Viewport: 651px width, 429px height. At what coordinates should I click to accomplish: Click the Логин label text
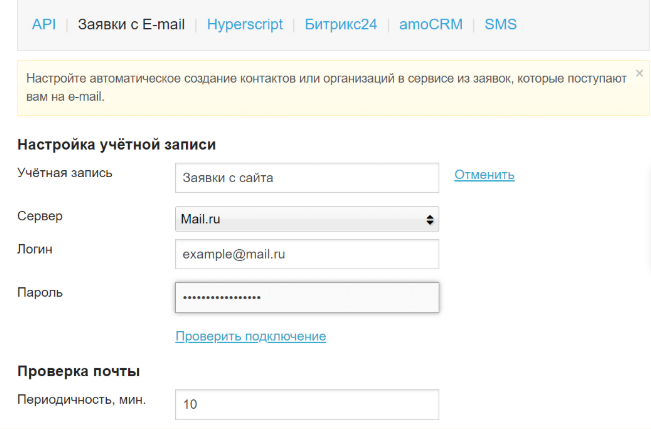[x=38, y=249]
